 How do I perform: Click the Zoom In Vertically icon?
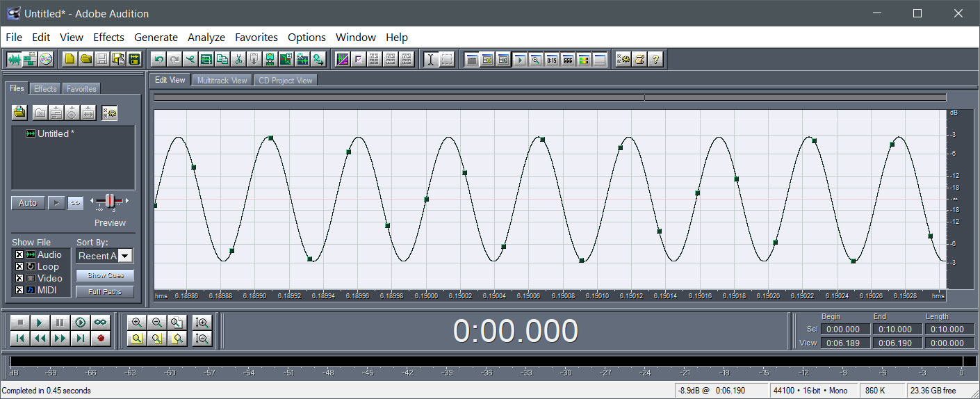[203, 323]
